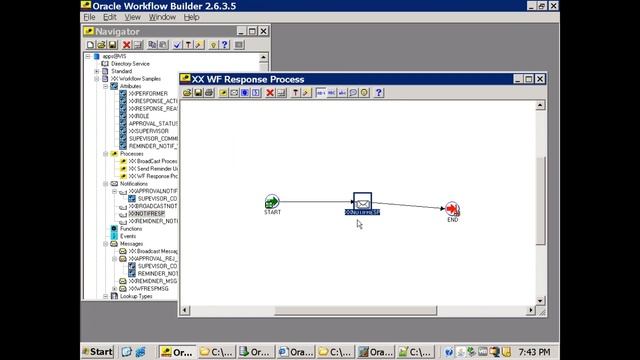Click lightbulb Quick Start Wizard icon in Navigator
The height and width of the screenshot is (360, 640).
tap(213, 45)
